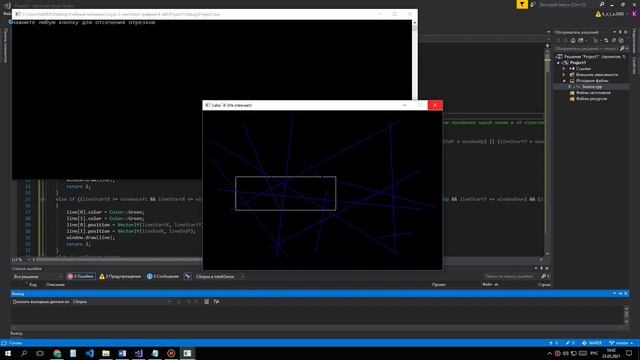Open Word from the taskbar
Viewport: 640px width, 360px height.
[122, 353]
